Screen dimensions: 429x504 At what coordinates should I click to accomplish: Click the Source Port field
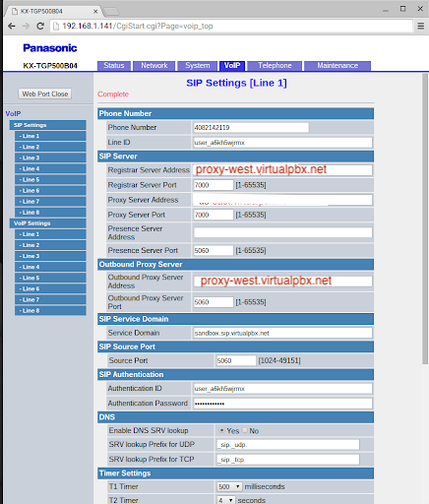point(236,360)
